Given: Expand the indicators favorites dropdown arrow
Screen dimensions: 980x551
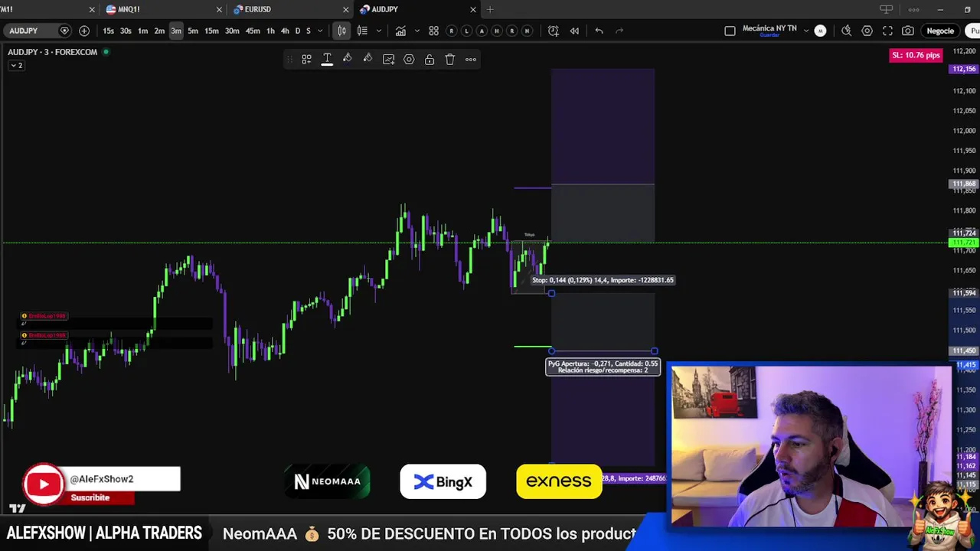Looking at the screenshot, I should click(x=416, y=31).
